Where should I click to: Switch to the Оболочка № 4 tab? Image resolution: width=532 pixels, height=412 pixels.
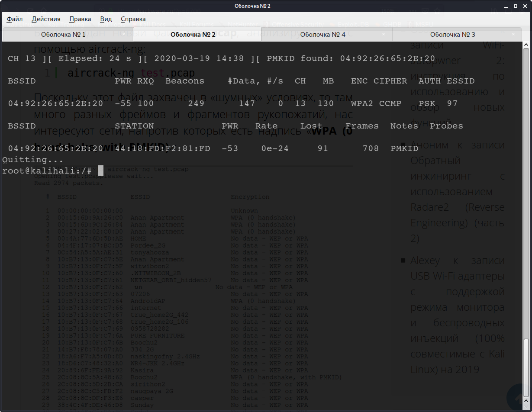pos(322,34)
